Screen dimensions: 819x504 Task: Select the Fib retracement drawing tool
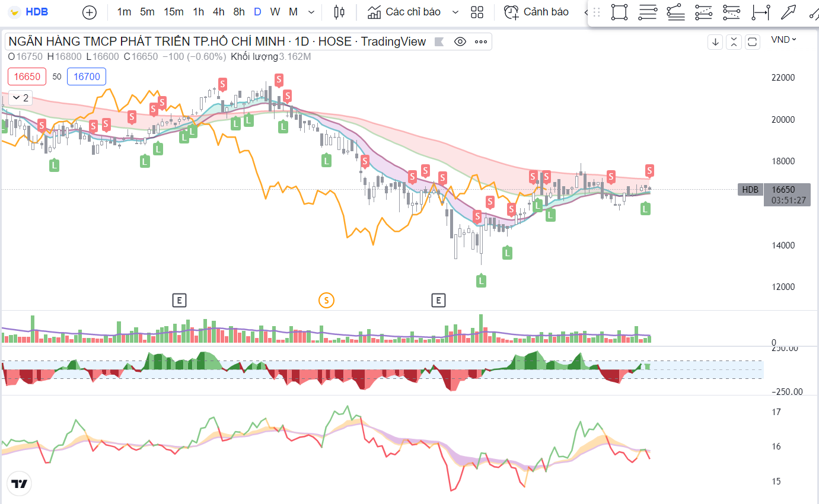click(x=648, y=12)
